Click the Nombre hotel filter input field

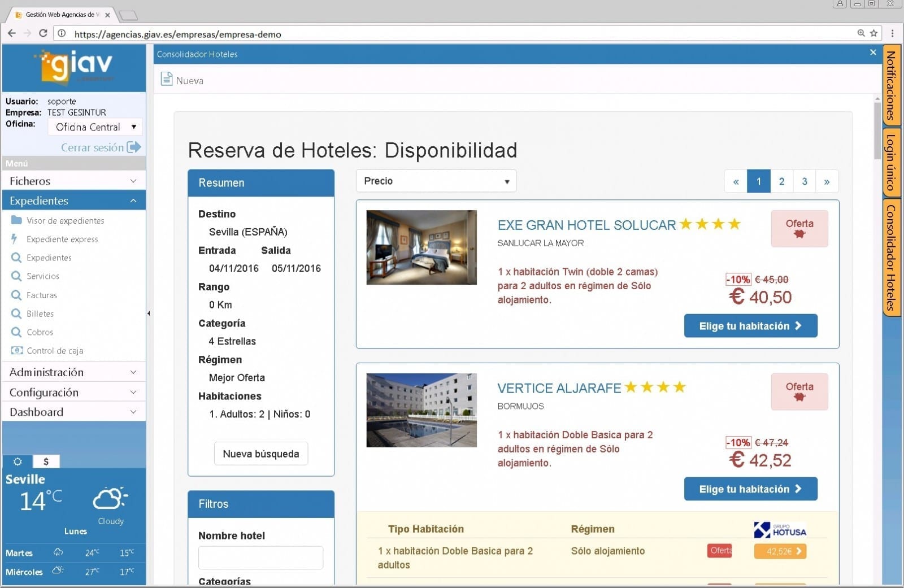pos(260,557)
